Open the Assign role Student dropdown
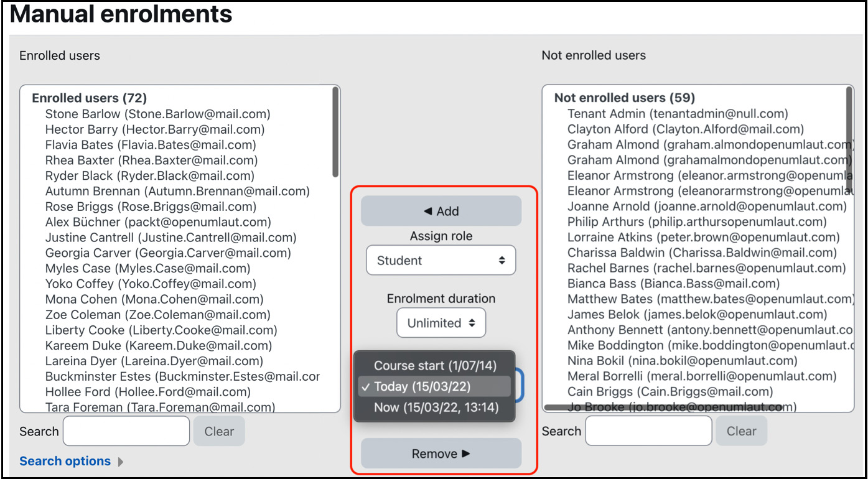868x479 pixels. coord(441,261)
